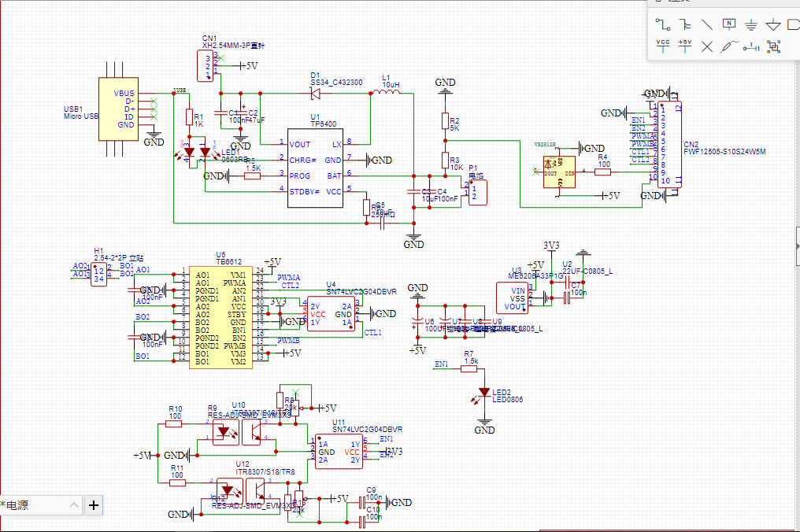The width and height of the screenshot is (800, 532).
Task: Select the TB6612 motor driver U5
Action: (221, 317)
